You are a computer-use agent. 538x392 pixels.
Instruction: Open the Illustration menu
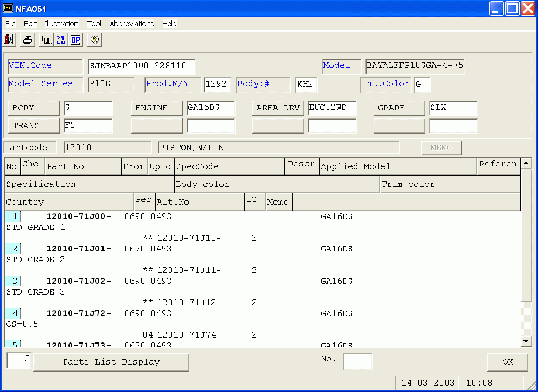[61, 24]
